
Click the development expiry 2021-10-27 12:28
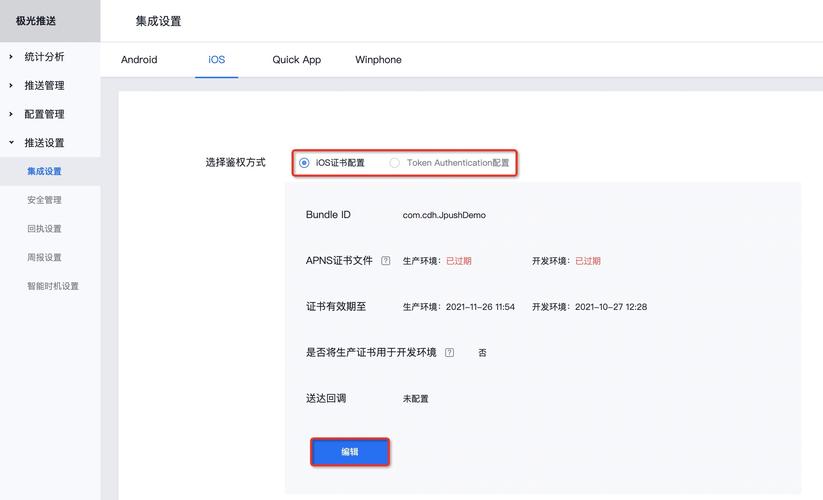click(x=611, y=307)
